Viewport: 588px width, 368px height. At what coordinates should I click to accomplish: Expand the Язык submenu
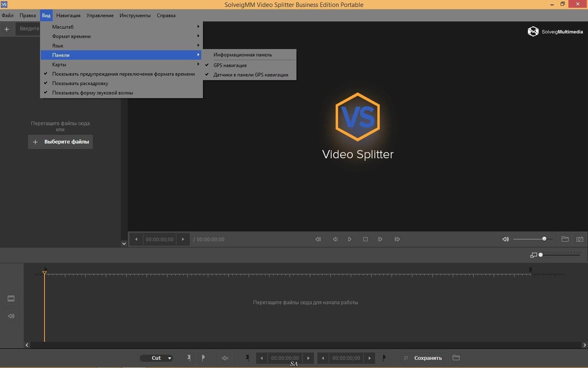click(121, 45)
